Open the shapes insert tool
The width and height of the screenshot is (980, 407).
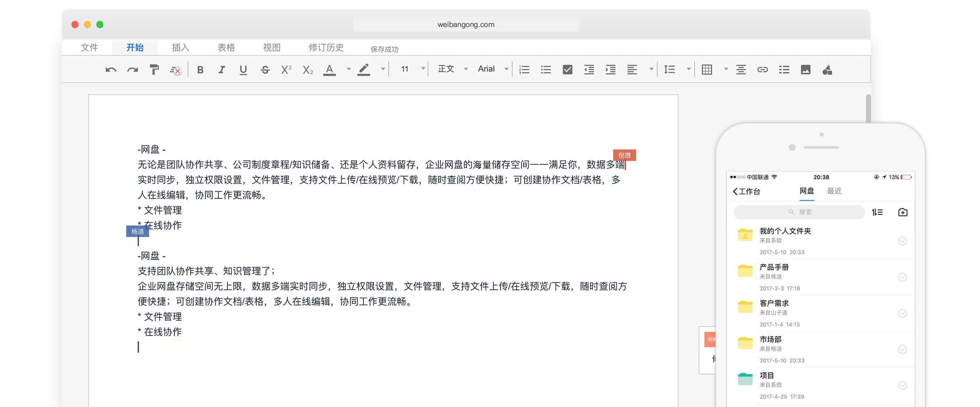coord(827,70)
